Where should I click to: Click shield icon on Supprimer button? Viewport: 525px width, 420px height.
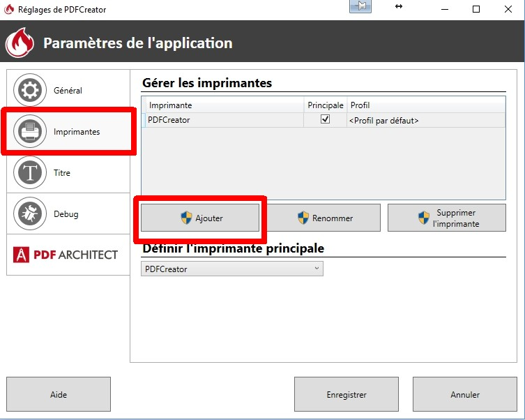[423, 218]
